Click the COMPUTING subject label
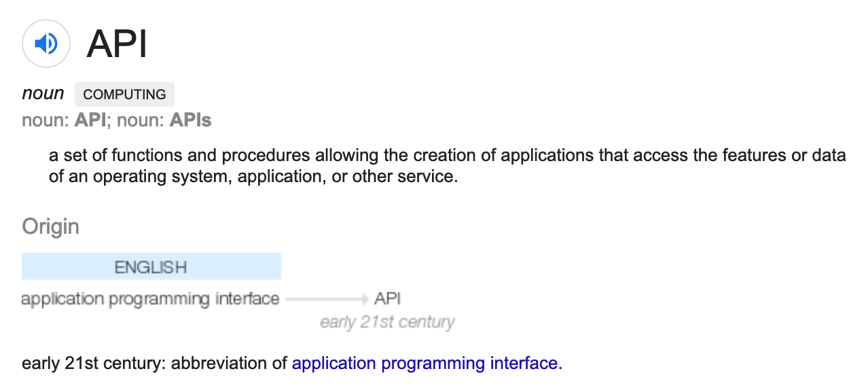 (124, 94)
